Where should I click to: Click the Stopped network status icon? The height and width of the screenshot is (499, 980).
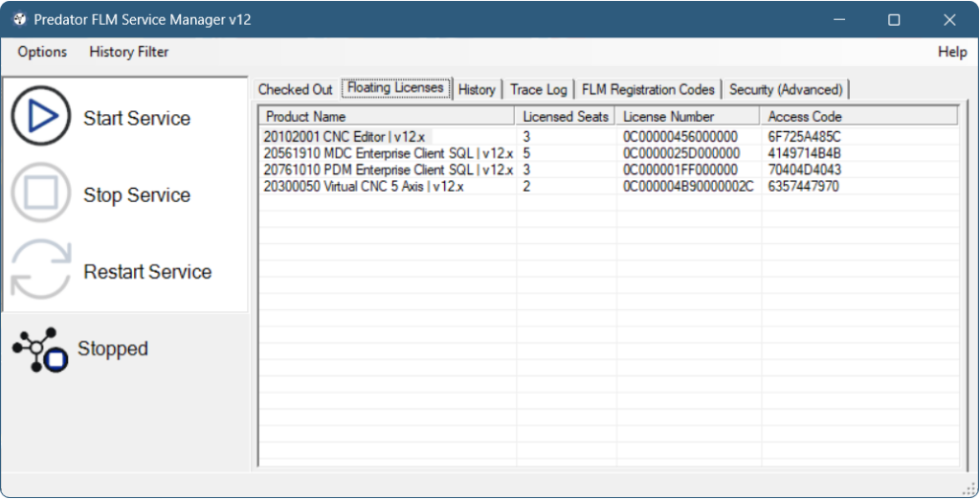coord(40,350)
